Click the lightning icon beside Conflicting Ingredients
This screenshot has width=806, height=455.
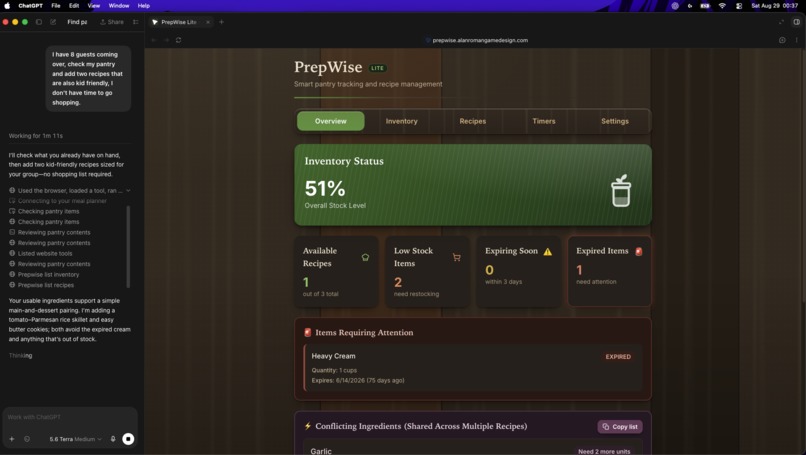click(x=307, y=426)
